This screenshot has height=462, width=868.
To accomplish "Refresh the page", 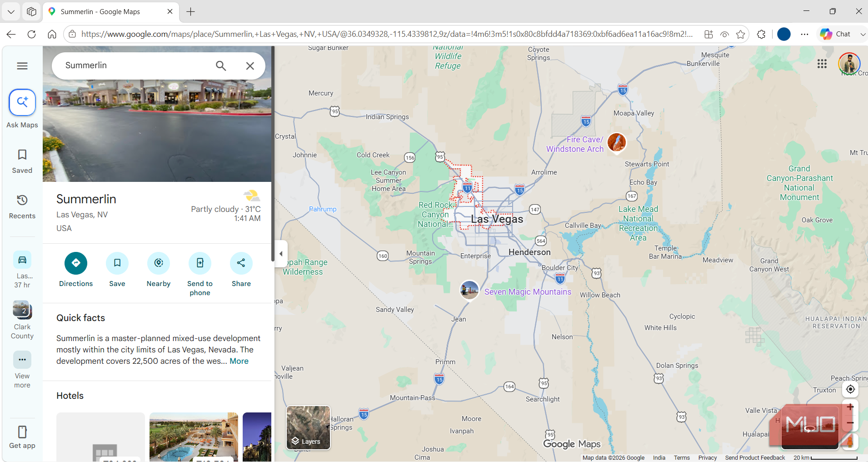I will pyautogui.click(x=31, y=34).
